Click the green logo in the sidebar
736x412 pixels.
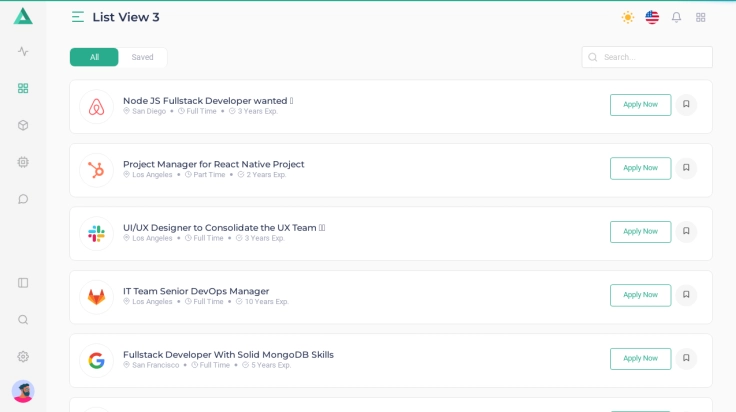(23, 16)
